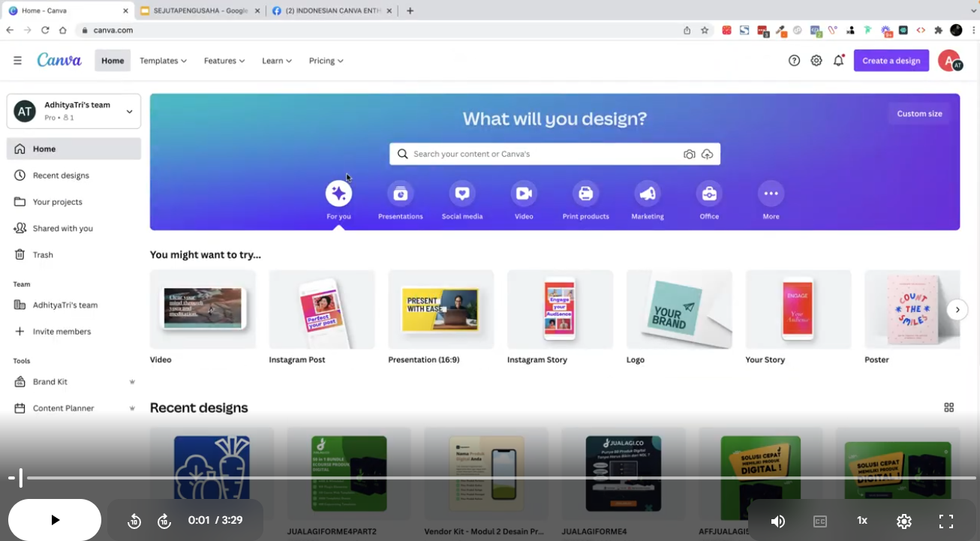
Task: Expand the Learn menu
Action: pyautogui.click(x=277, y=61)
